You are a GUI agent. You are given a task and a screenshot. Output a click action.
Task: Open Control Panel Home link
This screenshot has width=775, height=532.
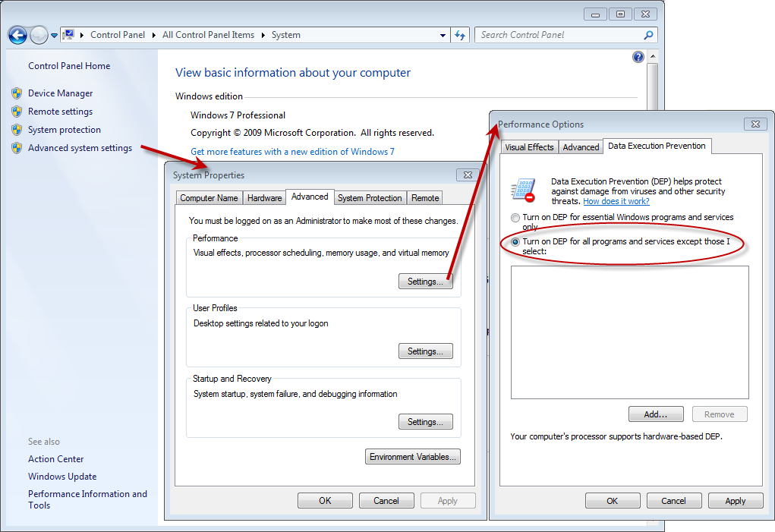click(69, 66)
